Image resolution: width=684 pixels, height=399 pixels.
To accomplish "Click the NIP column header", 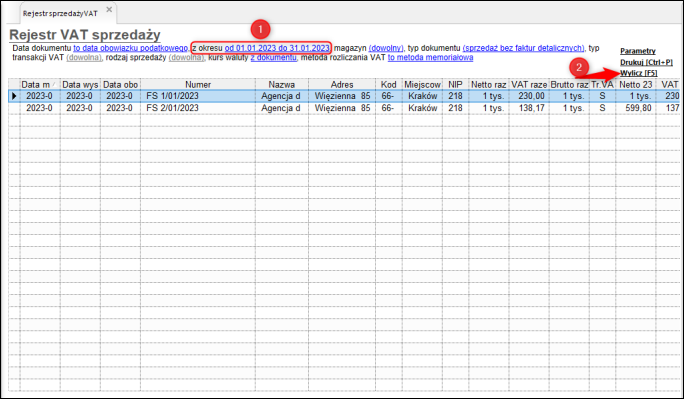I will pyautogui.click(x=455, y=85).
